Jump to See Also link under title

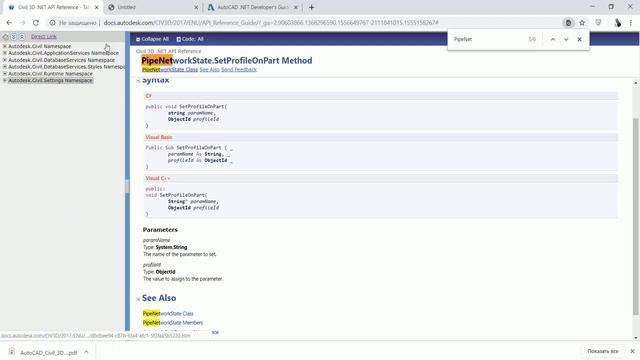click(209, 70)
